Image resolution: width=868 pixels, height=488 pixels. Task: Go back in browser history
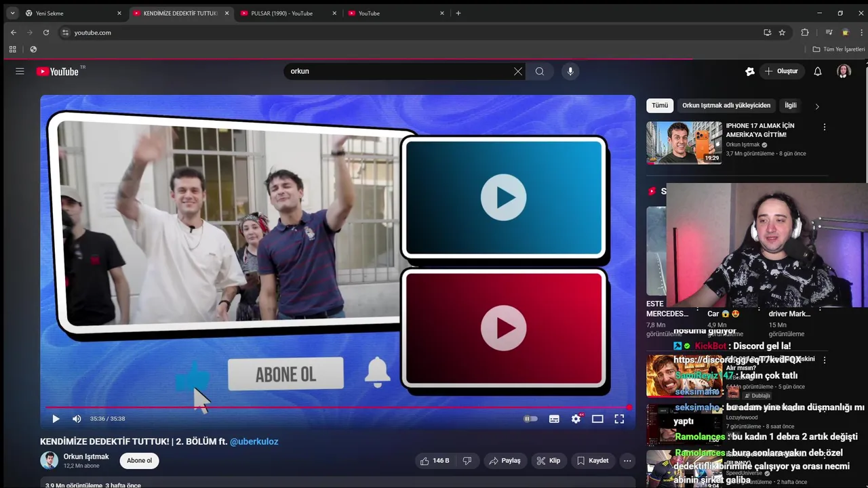13,33
